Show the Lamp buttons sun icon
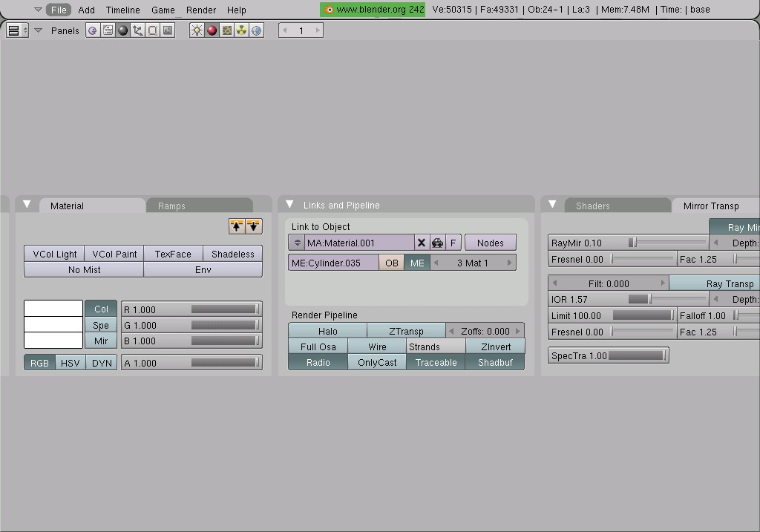The width and height of the screenshot is (760, 532). (x=197, y=30)
